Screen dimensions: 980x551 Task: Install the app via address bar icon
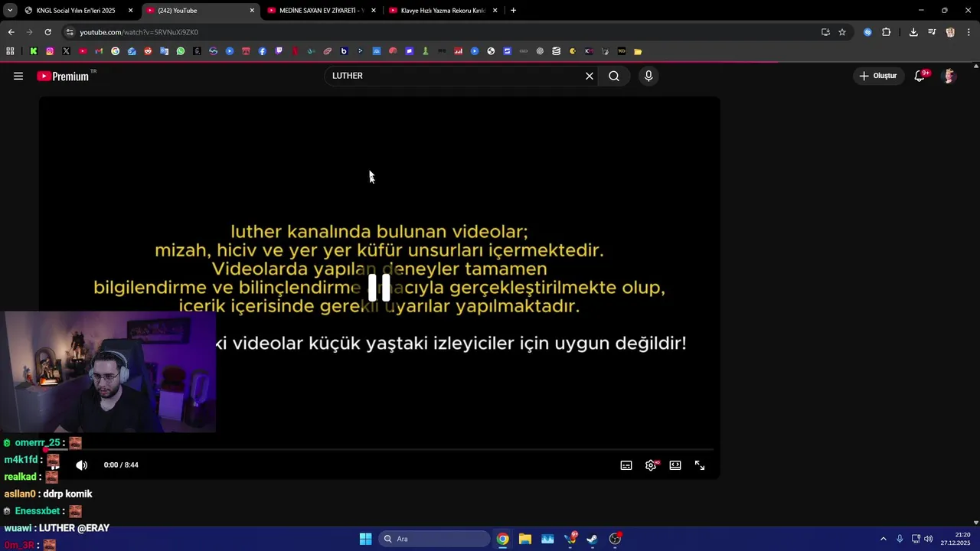pos(825,32)
